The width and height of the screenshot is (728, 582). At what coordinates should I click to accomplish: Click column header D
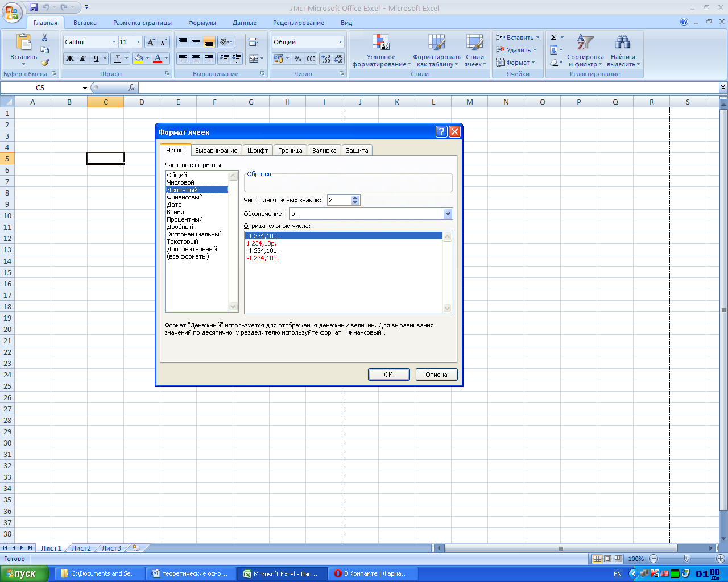coord(142,102)
